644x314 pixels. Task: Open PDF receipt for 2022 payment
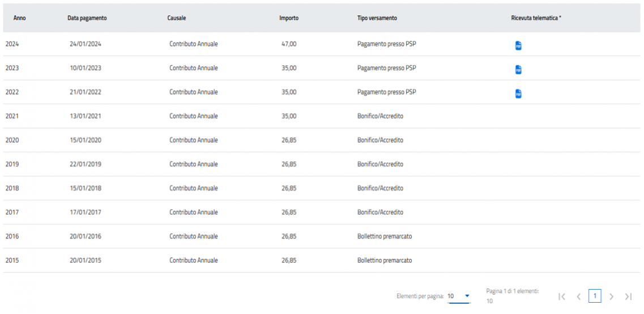(x=518, y=94)
